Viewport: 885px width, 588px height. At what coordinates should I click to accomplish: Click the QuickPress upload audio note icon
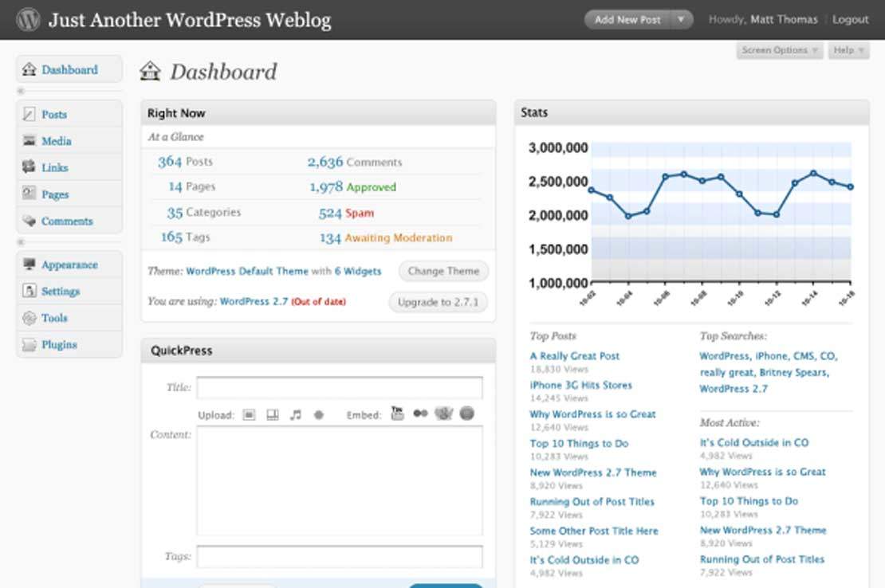tap(295, 415)
